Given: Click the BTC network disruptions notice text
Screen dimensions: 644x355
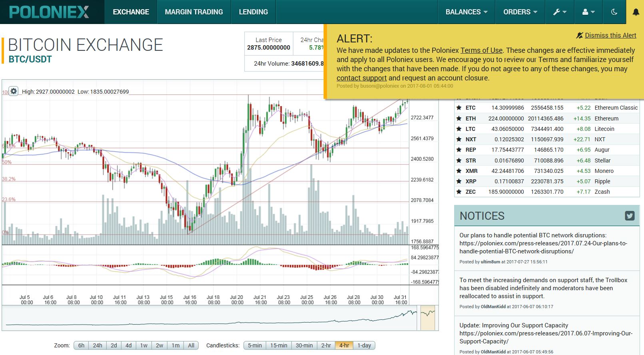Looking at the screenshot, I should point(543,243).
